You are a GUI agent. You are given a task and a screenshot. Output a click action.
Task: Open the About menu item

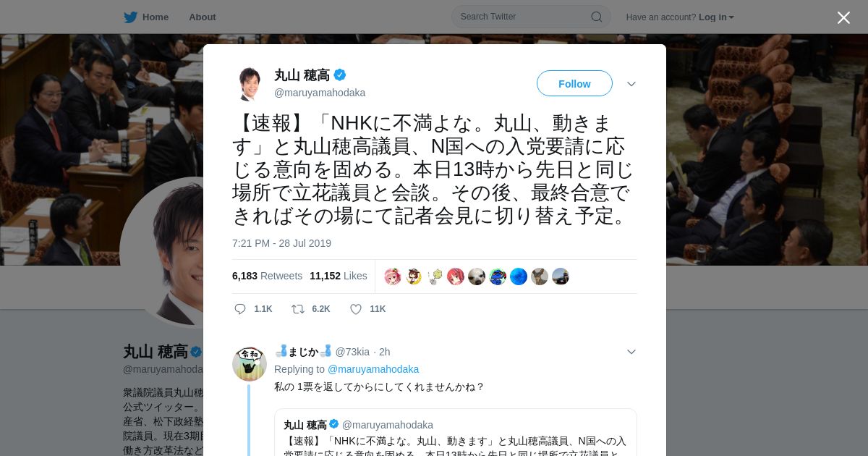(x=203, y=17)
